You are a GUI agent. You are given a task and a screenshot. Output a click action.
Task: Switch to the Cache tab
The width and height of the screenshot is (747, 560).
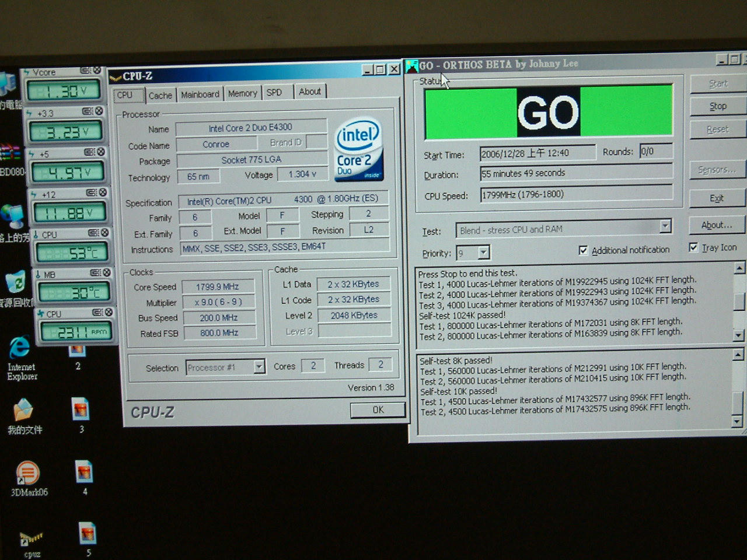(160, 95)
